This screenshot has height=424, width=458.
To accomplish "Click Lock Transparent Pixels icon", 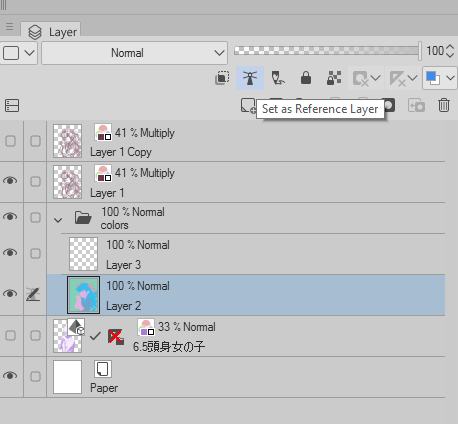I will (334, 78).
